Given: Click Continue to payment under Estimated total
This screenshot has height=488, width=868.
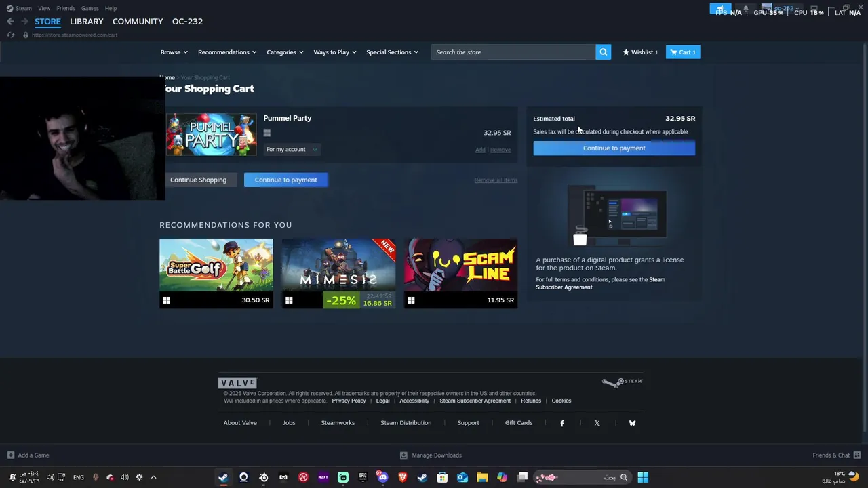Looking at the screenshot, I should [614, 148].
